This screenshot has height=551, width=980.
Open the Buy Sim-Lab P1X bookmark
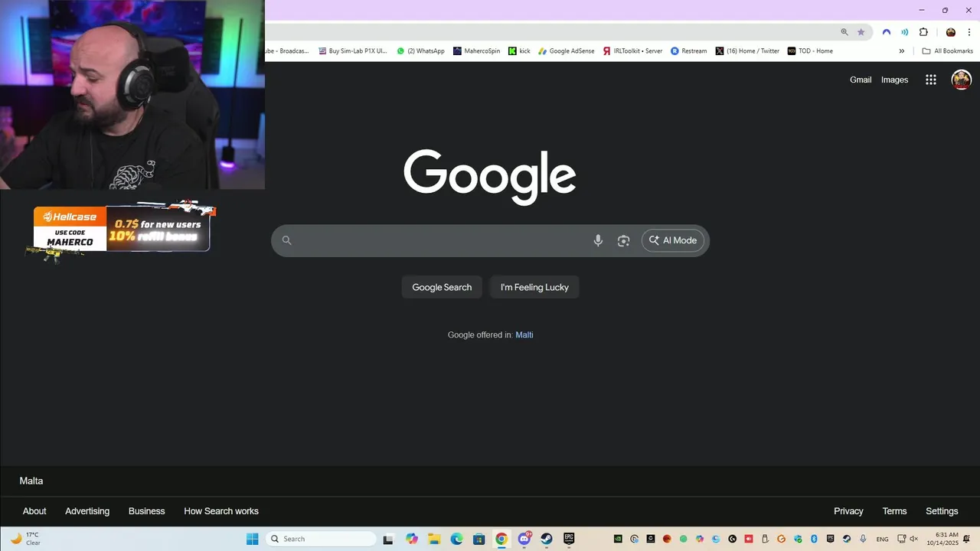coord(352,51)
